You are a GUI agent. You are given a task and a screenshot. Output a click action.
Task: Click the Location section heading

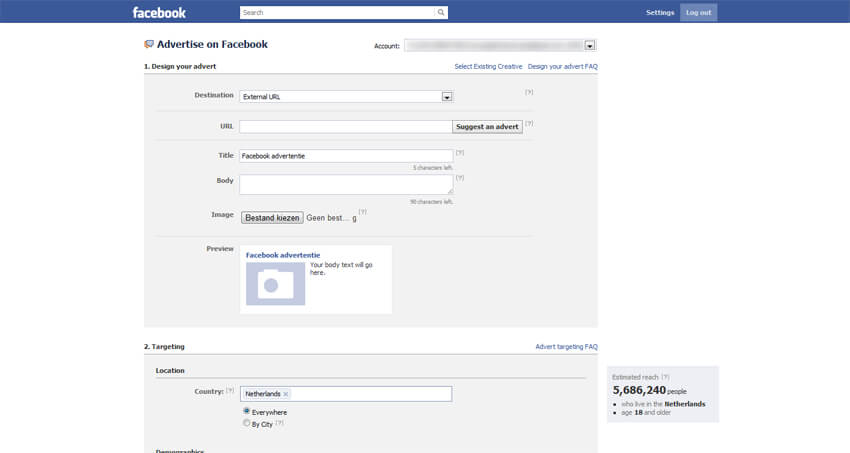tap(170, 371)
